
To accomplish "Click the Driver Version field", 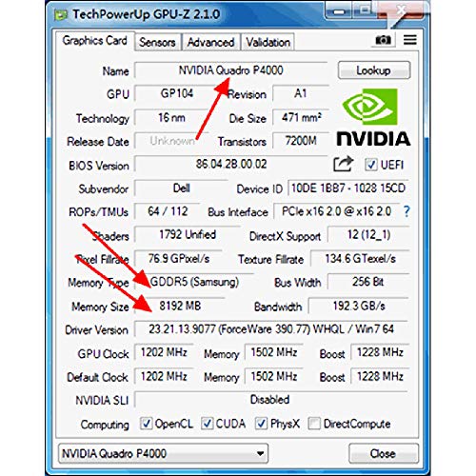I will click(x=271, y=329).
